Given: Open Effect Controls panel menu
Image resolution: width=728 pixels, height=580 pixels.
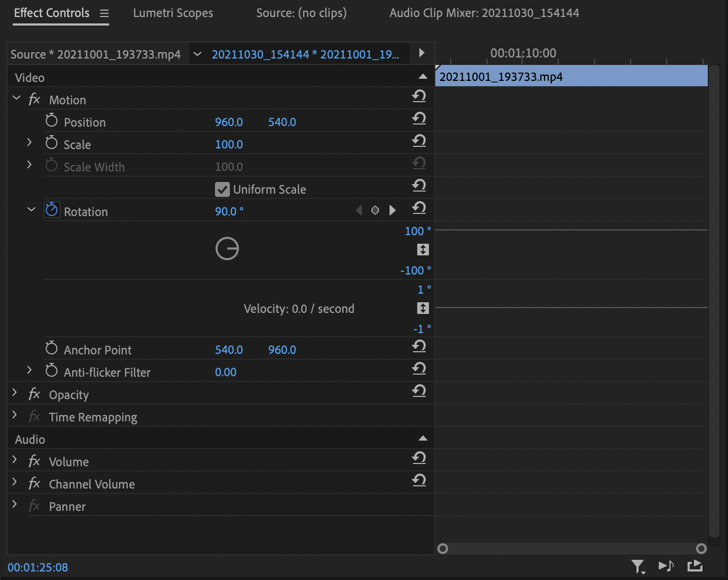Looking at the screenshot, I should tap(104, 13).
